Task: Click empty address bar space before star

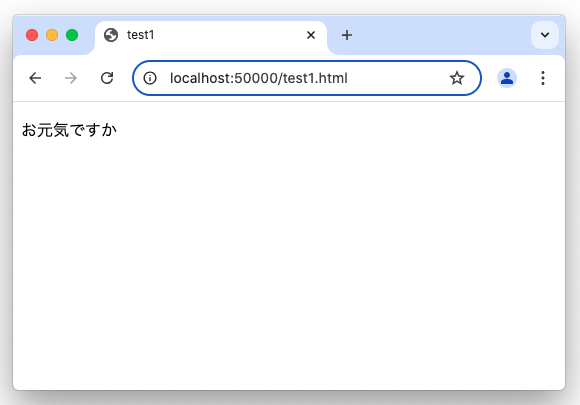Action: click(398, 78)
